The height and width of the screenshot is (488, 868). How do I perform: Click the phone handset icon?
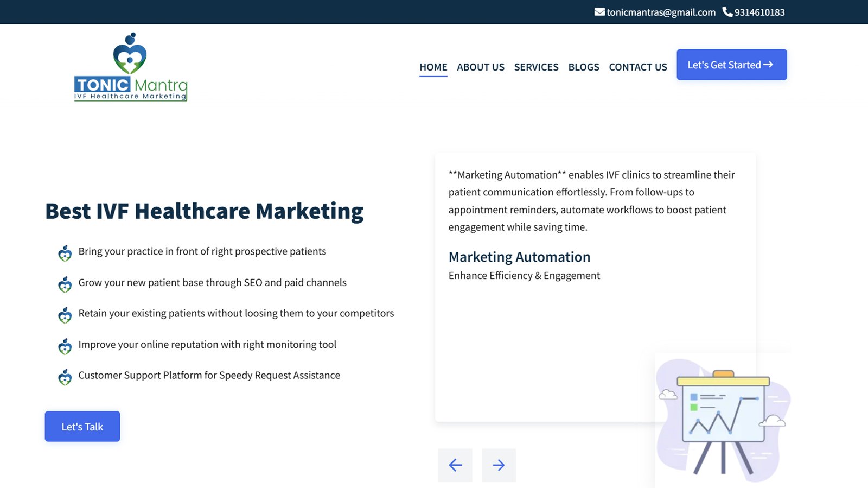(x=727, y=12)
